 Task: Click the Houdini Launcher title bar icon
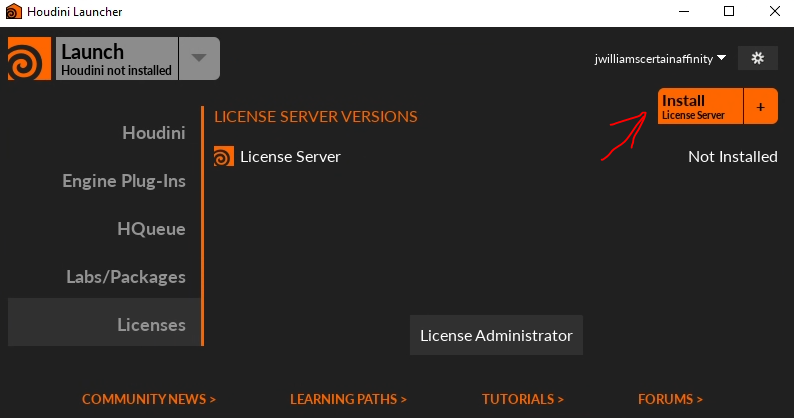14,11
